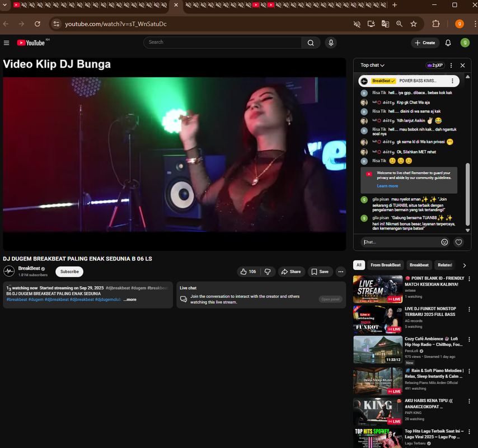Open the BreakBeat channel name link

[29, 268]
